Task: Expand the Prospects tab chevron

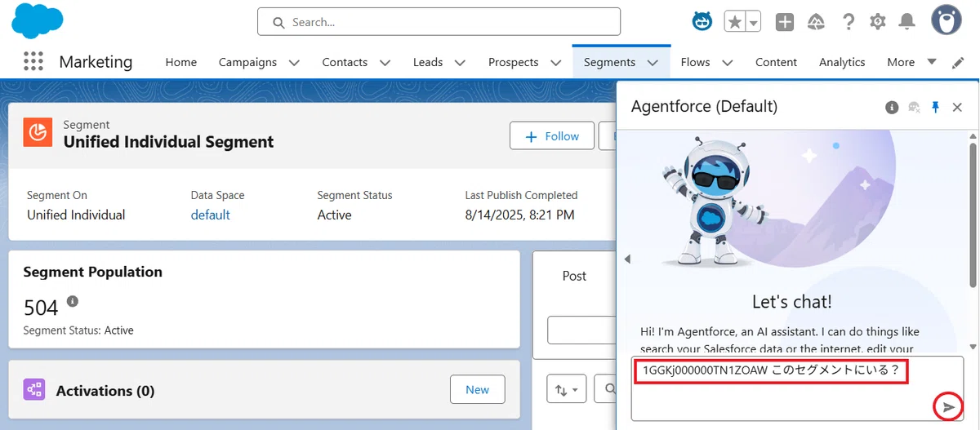Action: click(x=555, y=62)
